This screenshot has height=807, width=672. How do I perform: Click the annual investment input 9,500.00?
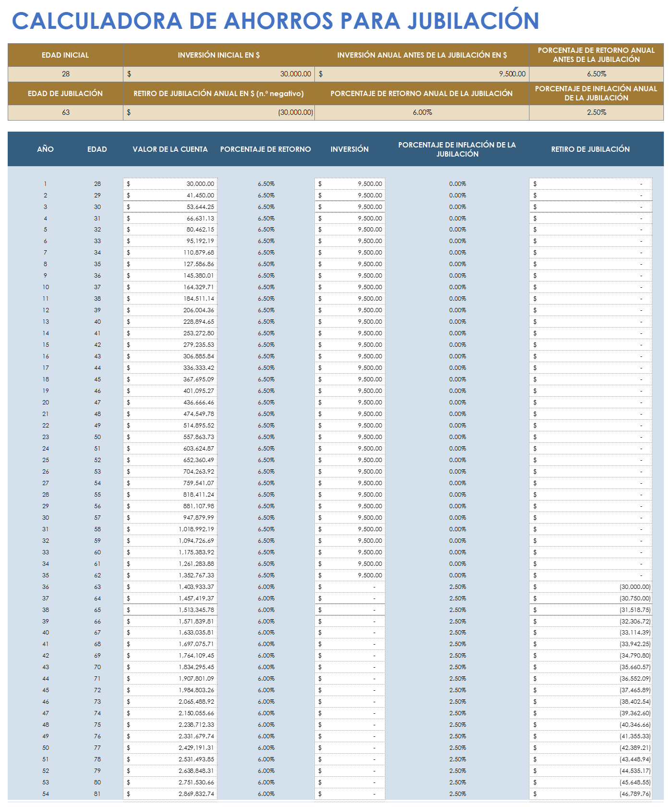point(422,74)
